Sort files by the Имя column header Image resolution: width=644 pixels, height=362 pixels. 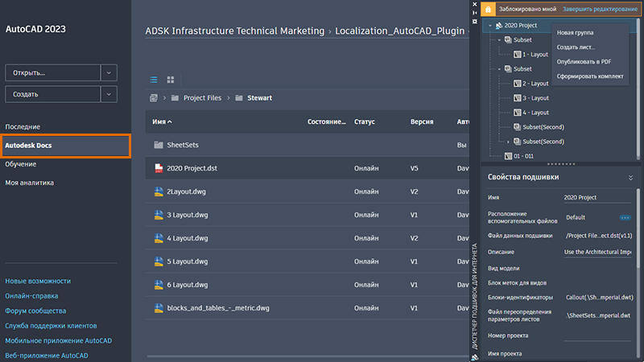(158, 122)
